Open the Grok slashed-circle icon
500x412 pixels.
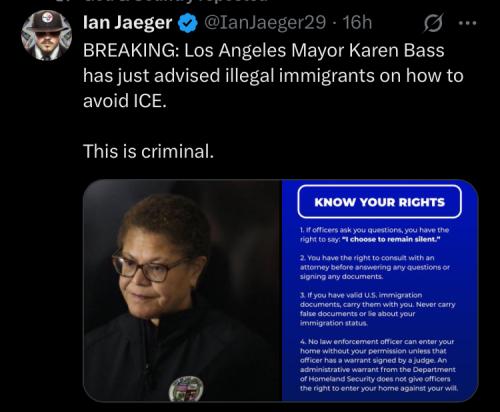[x=434, y=23]
